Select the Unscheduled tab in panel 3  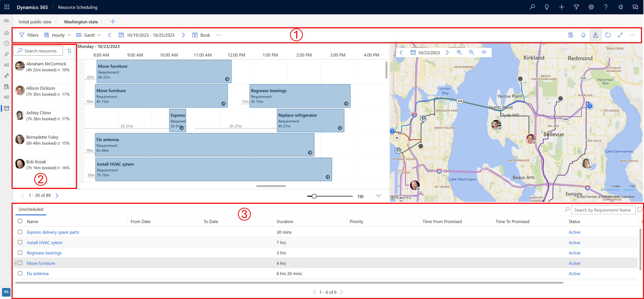(31, 209)
